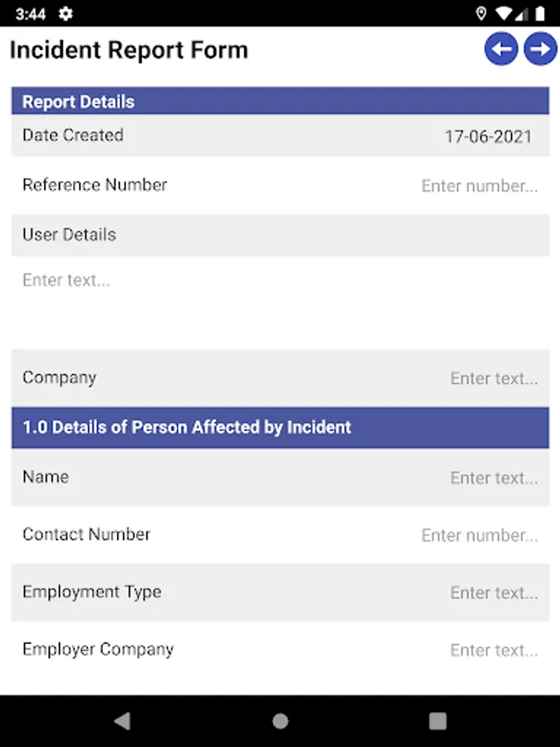Image resolution: width=560 pixels, height=747 pixels.
Task: Select the Reference Number input field
Action: 479,186
